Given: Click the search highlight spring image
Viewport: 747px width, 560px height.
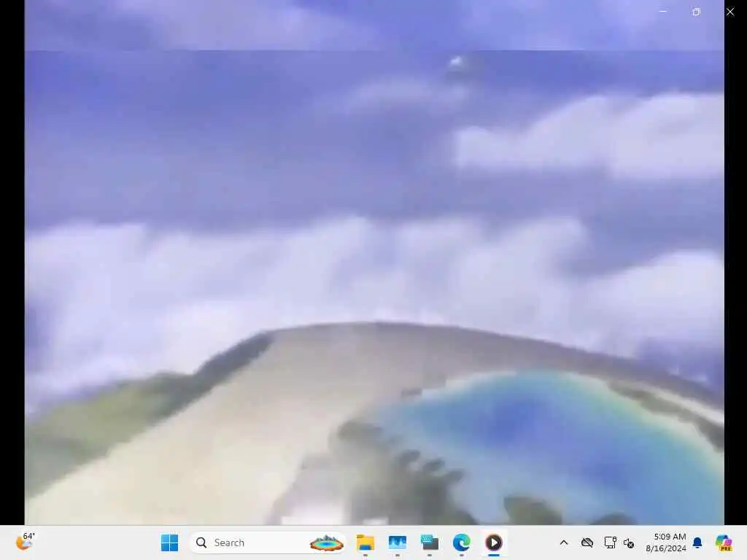Looking at the screenshot, I should click(326, 542).
